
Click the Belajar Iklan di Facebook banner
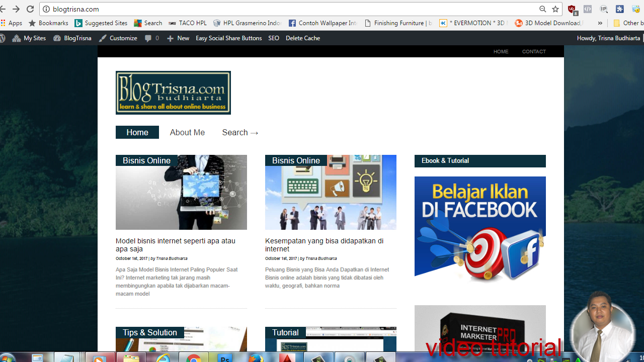[480, 229]
